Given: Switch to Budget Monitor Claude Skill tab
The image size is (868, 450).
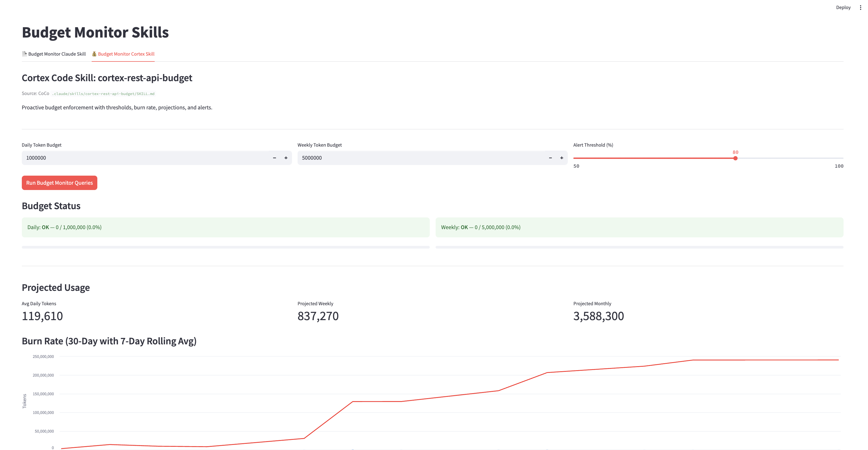Looking at the screenshot, I should tap(57, 54).
